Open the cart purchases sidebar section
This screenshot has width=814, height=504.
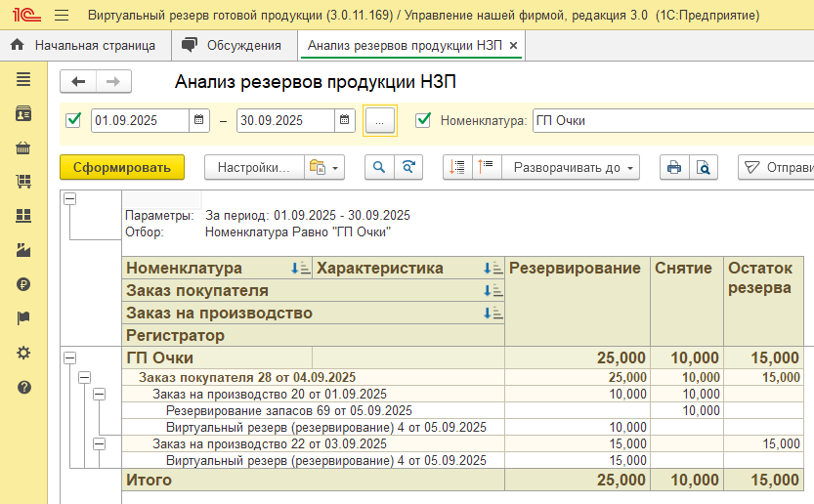tap(23, 181)
